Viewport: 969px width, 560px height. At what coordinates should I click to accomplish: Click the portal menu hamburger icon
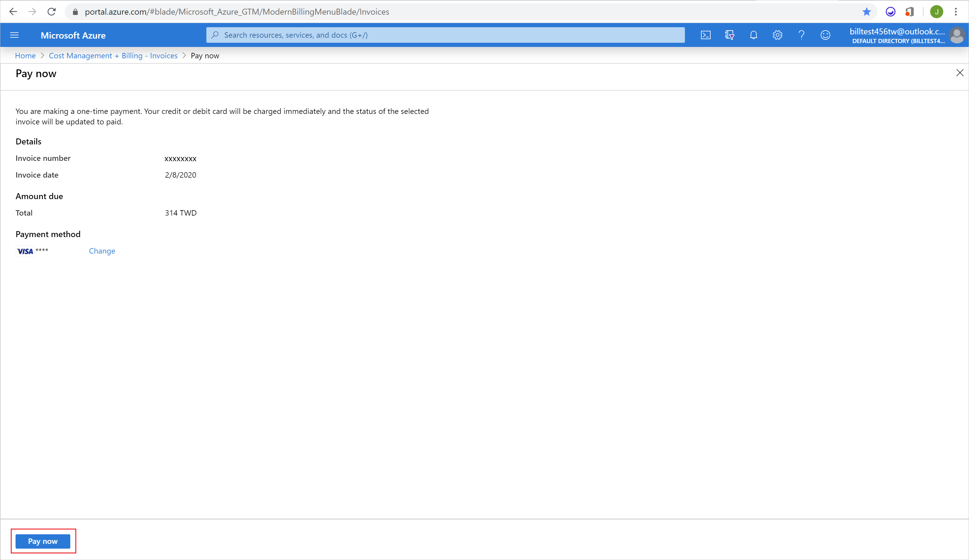[14, 35]
